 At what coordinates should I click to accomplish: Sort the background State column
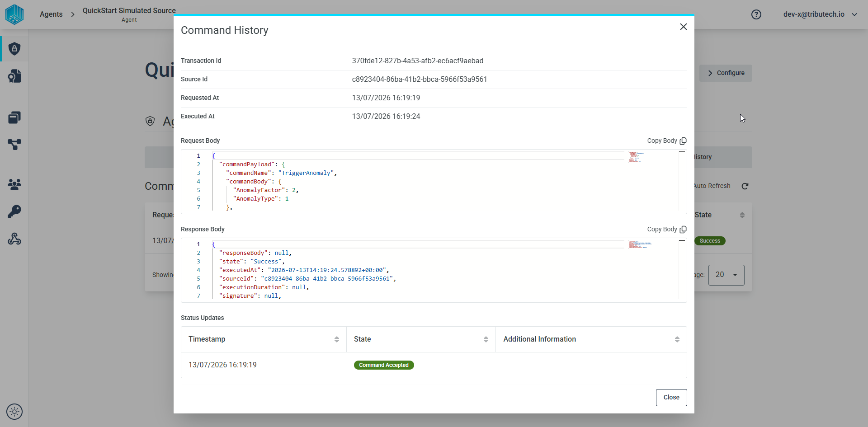click(x=742, y=215)
